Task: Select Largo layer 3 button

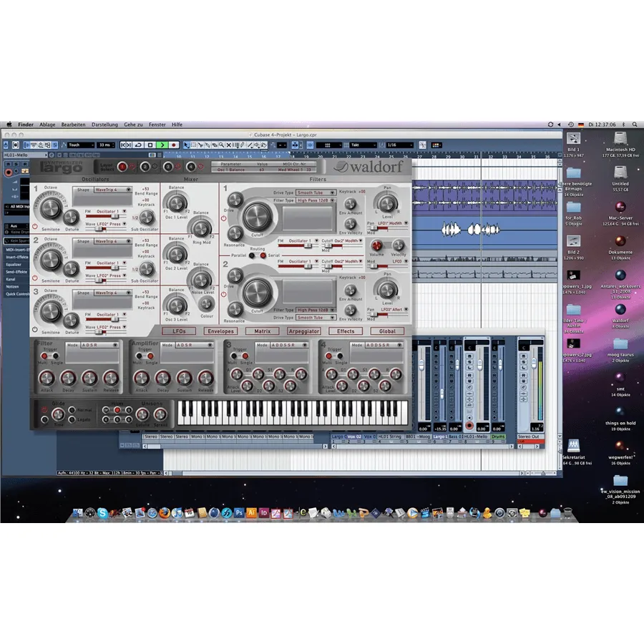Action: click(x=168, y=167)
